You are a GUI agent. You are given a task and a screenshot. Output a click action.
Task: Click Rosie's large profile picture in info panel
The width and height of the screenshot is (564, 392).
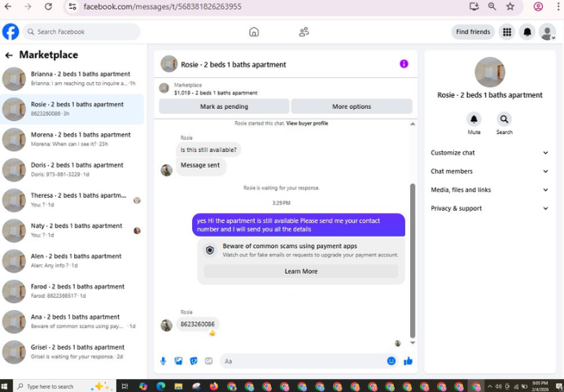[x=490, y=72]
